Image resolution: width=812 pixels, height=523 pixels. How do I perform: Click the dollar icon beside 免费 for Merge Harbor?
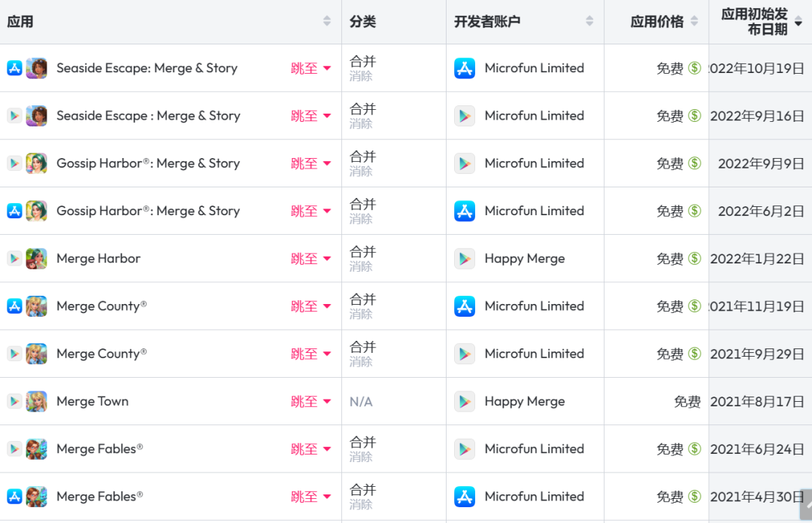click(692, 258)
